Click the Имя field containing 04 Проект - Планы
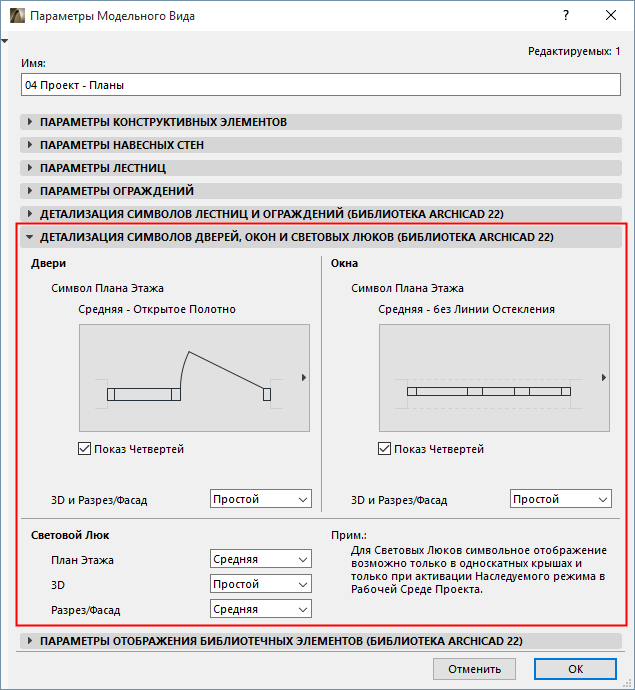This screenshot has height=690, width=635. 321,85
